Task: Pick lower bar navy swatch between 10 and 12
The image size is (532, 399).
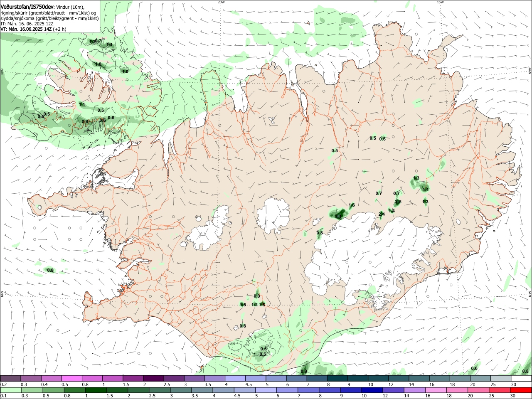Action: 372,390
